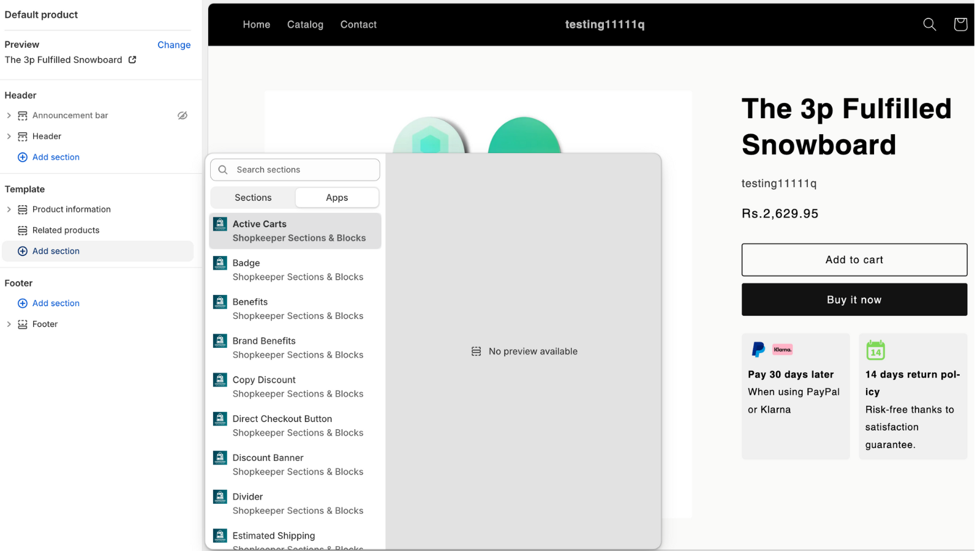This screenshot has width=980, height=551.
Task: Expand Product information in the Template group
Action: coord(9,209)
